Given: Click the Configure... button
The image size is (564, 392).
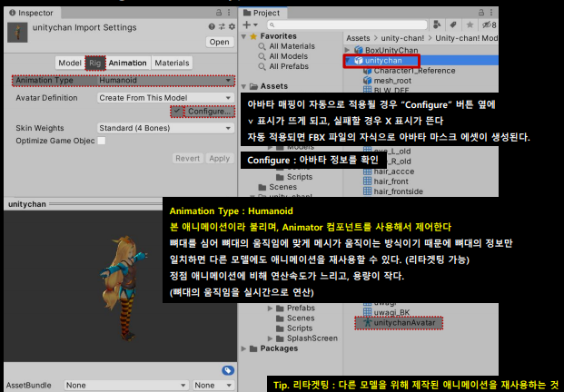Looking at the screenshot, I should pos(209,112).
